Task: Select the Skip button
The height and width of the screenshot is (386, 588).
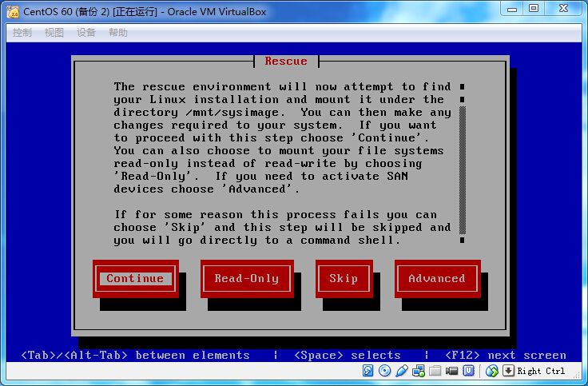Action: (x=344, y=279)
